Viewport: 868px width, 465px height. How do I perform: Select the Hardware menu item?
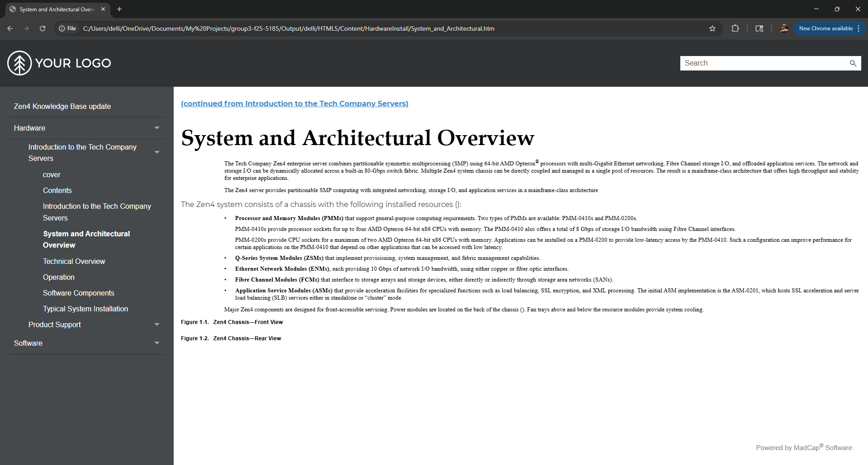pos(29,128)
